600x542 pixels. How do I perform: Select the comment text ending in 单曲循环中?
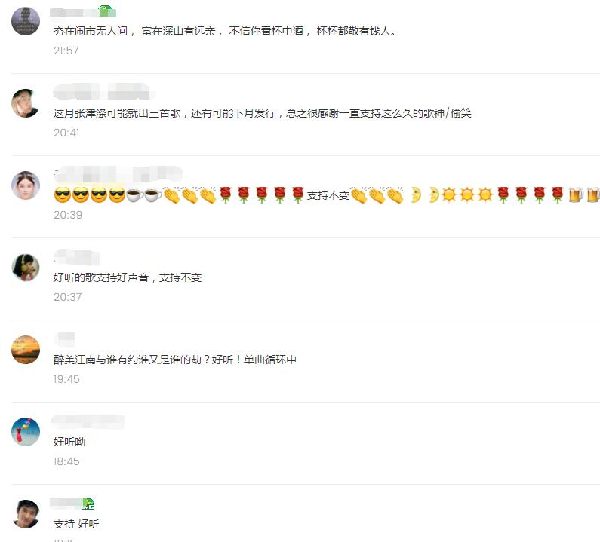coord(175,360)
